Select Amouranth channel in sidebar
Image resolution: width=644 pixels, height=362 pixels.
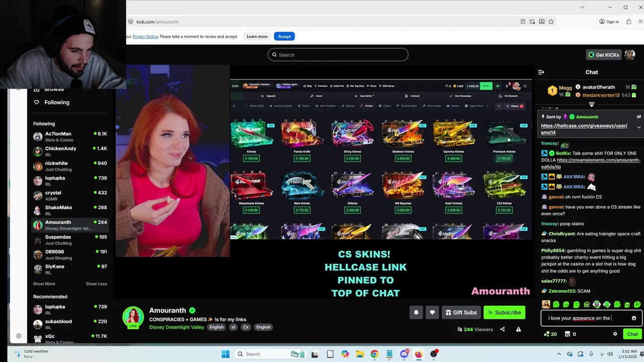click(x=70, y=225)
